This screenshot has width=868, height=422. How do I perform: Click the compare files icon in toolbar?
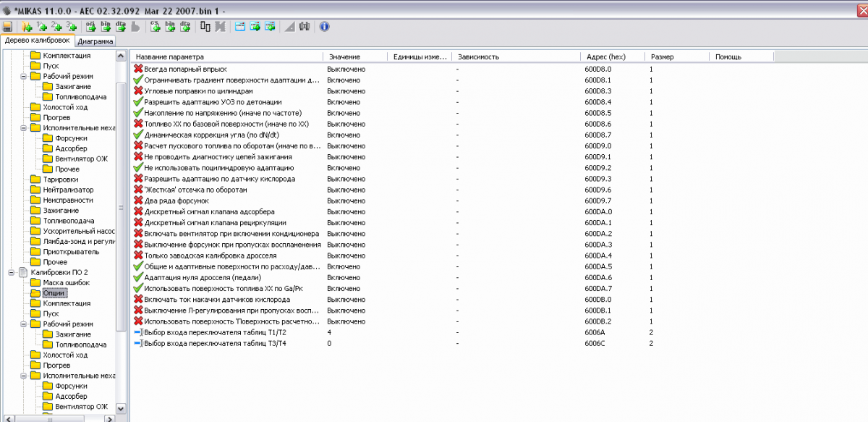point(205,27)
